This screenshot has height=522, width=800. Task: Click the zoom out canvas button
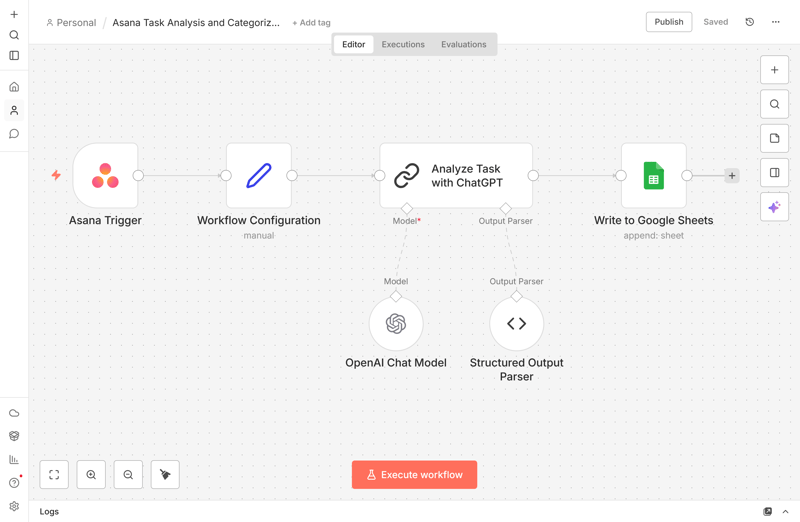[x=128, y=475]
